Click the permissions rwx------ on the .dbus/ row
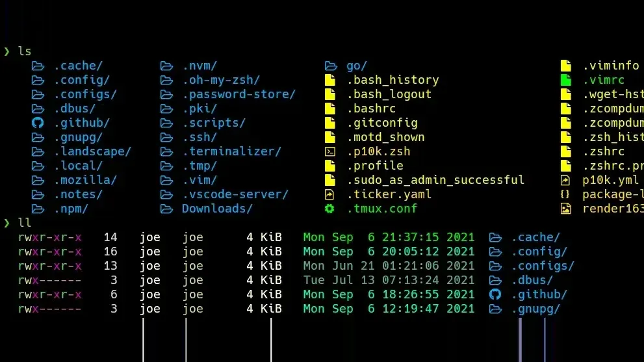 tap(49, 280)
